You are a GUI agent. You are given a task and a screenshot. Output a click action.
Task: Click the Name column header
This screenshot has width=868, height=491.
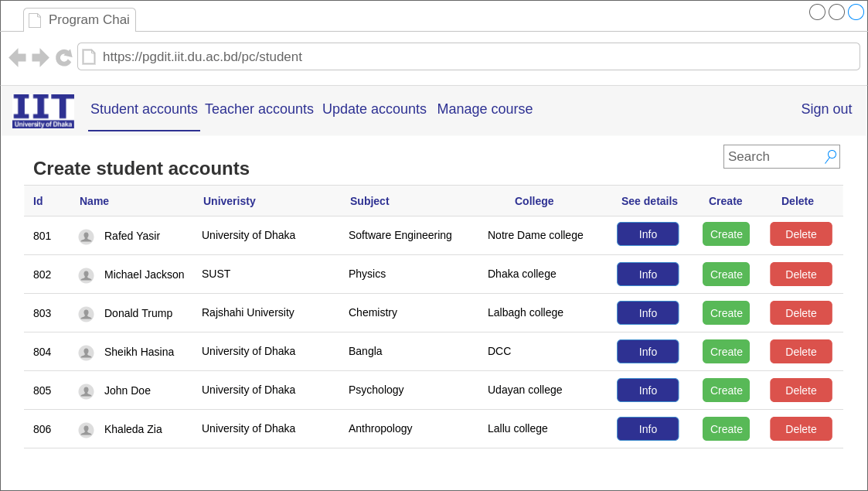(x=94, y=201)
